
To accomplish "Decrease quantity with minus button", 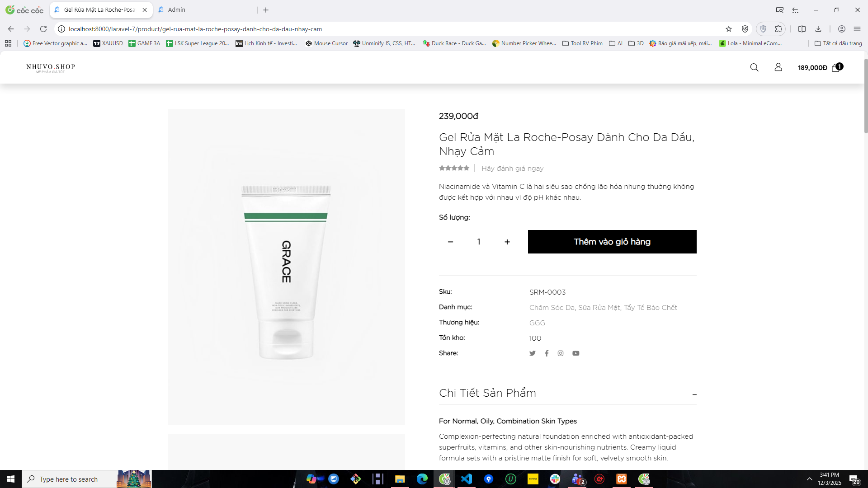I will [450, 242].
